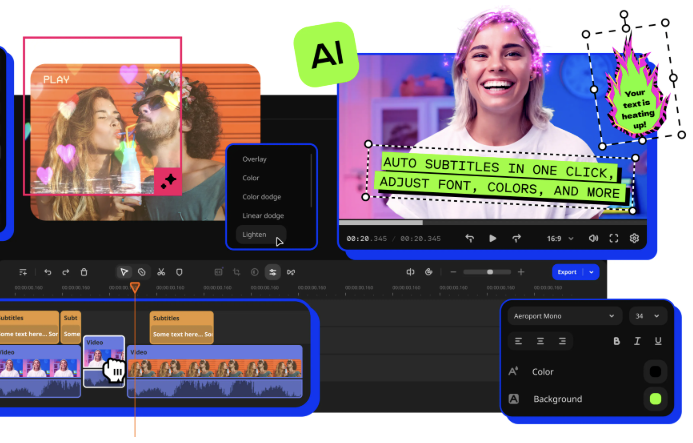The width and height of the screenshot is (693, 443).
Task: Toggle underline text formatting
Action: pos(658,341)
